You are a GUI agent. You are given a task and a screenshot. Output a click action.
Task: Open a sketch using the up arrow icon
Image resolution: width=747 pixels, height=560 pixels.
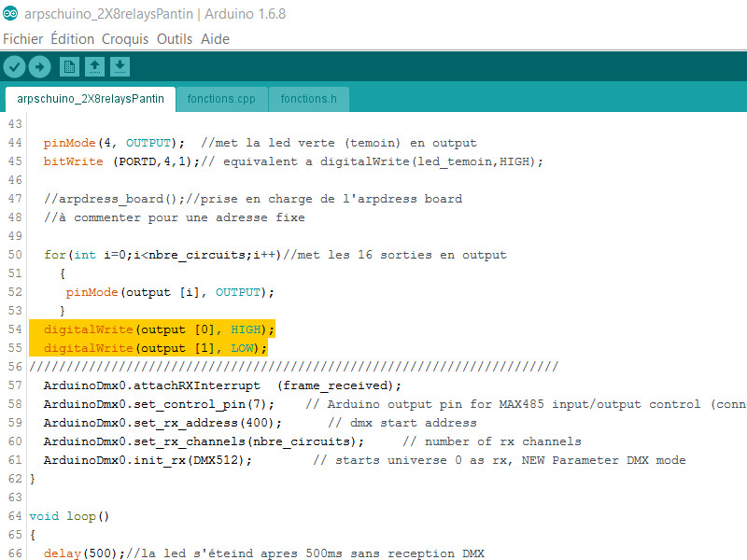[x=95, y=66]
